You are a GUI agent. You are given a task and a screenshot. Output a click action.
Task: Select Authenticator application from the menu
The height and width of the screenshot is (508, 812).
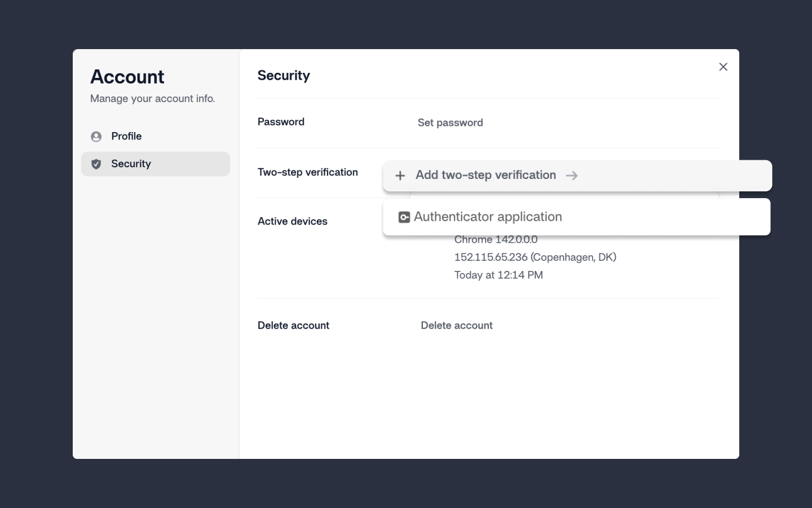click(488, 217)
